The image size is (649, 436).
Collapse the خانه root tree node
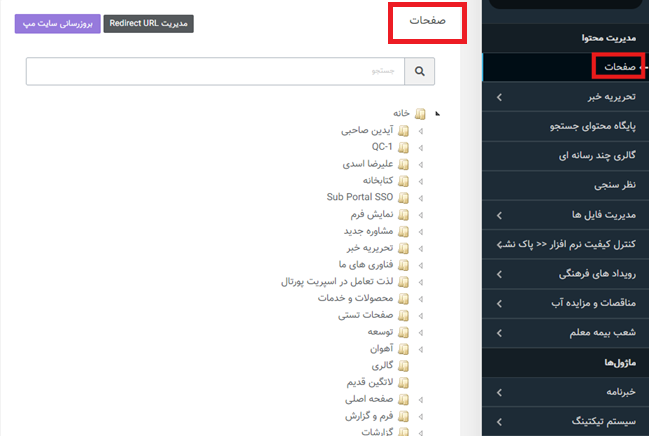[x=437, y=114]
